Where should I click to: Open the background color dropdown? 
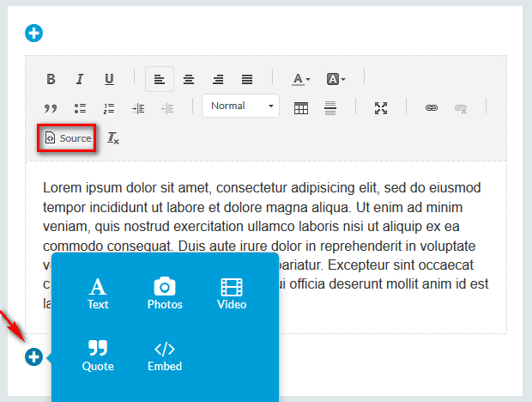336,79
